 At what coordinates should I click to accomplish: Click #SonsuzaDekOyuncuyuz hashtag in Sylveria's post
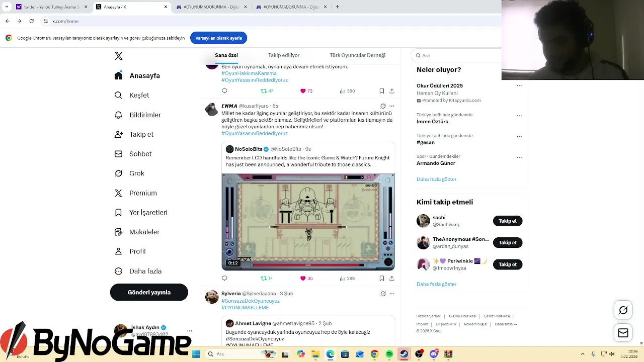[x=251, y=301]
